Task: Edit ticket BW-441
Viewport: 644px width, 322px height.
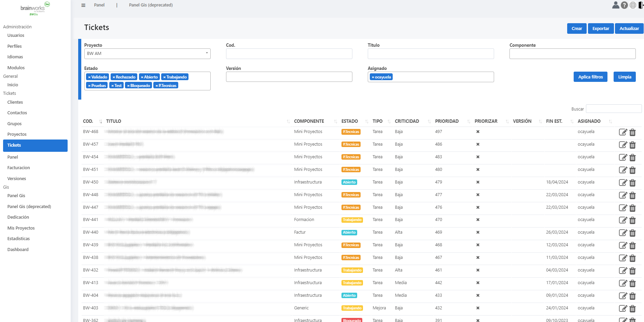Action: click(x=623, y=220)
